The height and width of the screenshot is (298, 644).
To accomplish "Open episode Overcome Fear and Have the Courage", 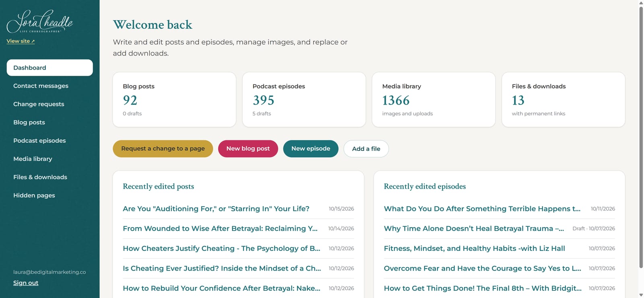I will [x=483, y=268].
